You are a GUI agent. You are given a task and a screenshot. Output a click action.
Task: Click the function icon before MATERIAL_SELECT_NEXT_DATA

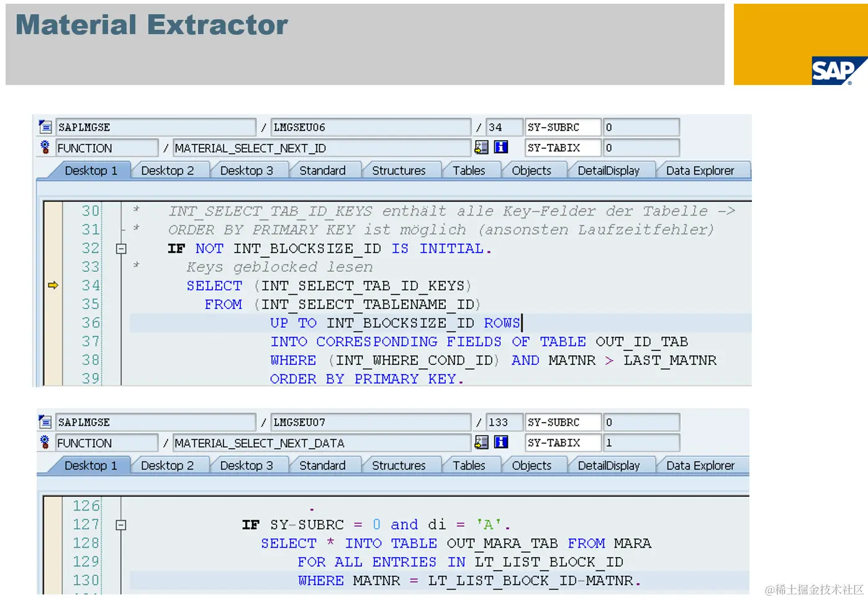[x=45, y=442]
